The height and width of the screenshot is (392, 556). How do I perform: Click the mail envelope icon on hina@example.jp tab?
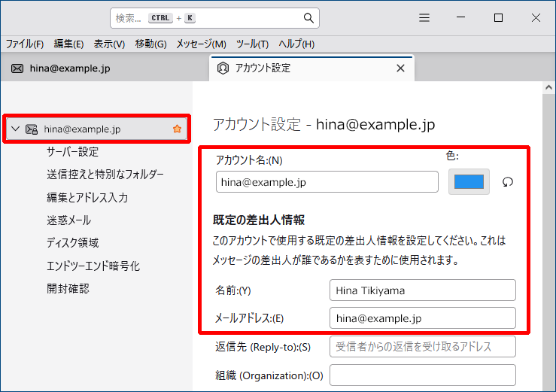pos(17,68)
